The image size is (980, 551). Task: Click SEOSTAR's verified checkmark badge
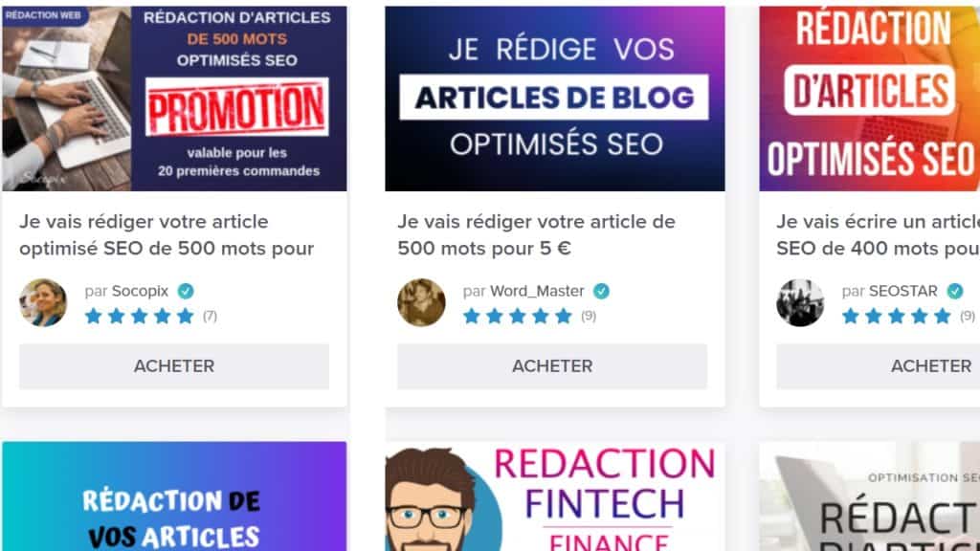[x=954, y=291]
